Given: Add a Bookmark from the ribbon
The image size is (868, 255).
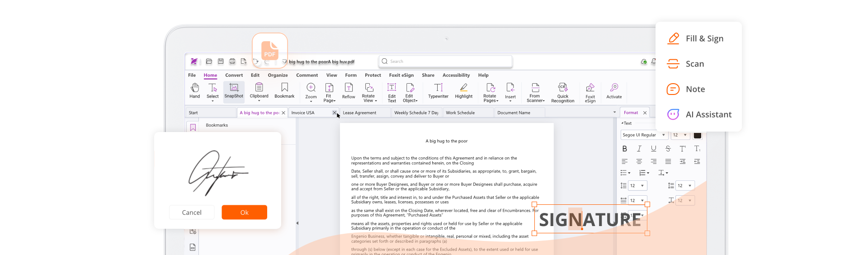Looking at the screenshot, I should [x=284, y=90].
